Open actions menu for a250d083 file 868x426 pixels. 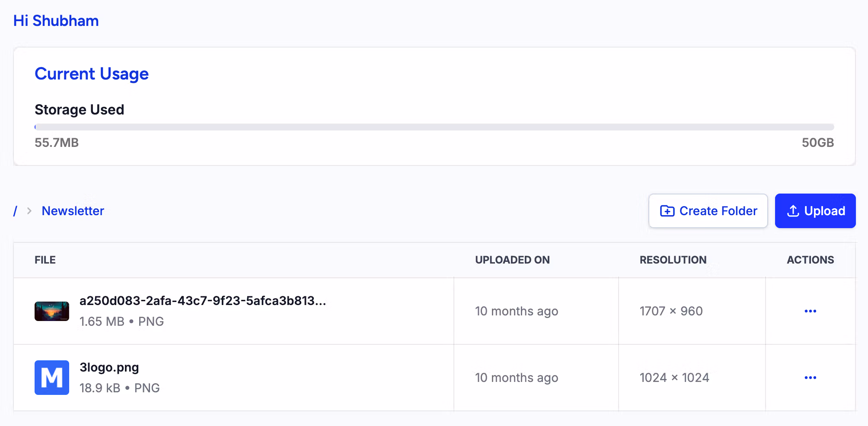(810, 311)
